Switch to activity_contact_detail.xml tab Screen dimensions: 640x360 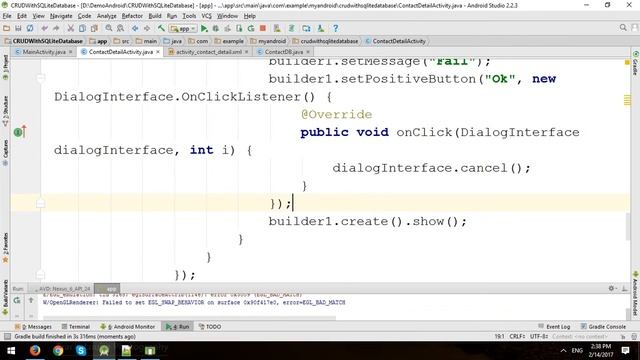click(208, 52)
